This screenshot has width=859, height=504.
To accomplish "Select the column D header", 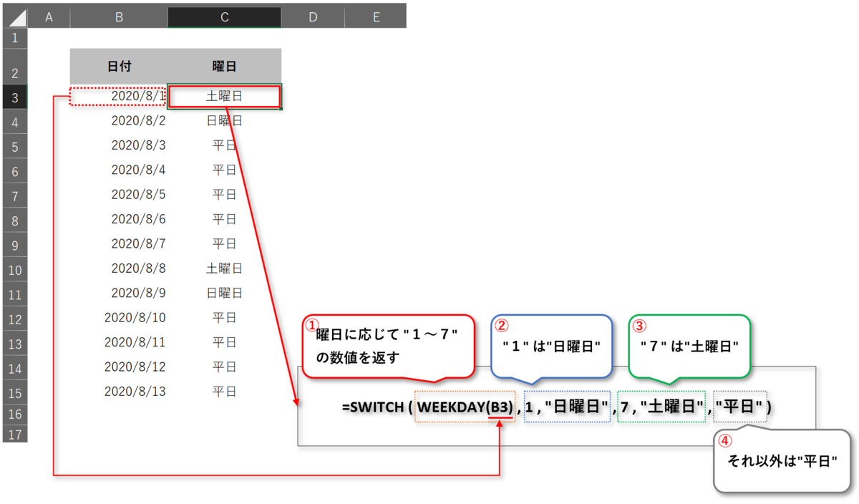I will (313, 16).
